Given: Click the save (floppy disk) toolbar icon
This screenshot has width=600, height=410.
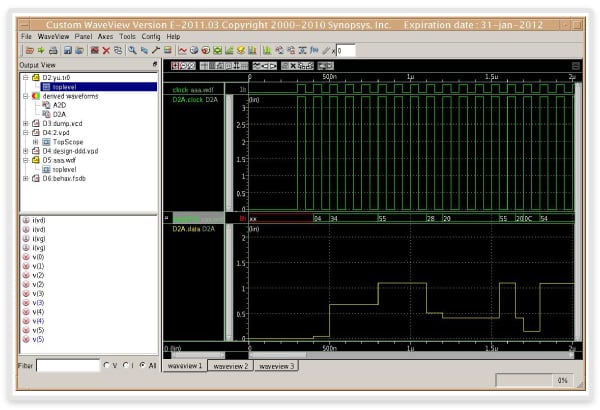Looking at the screenshot, I should click(67, 50).
